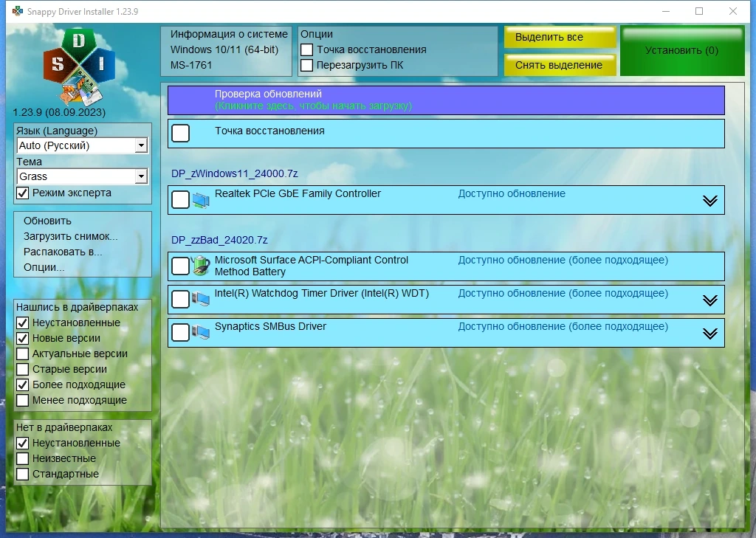
Task: Click the SDI cube logo
Action: (79, 67)
